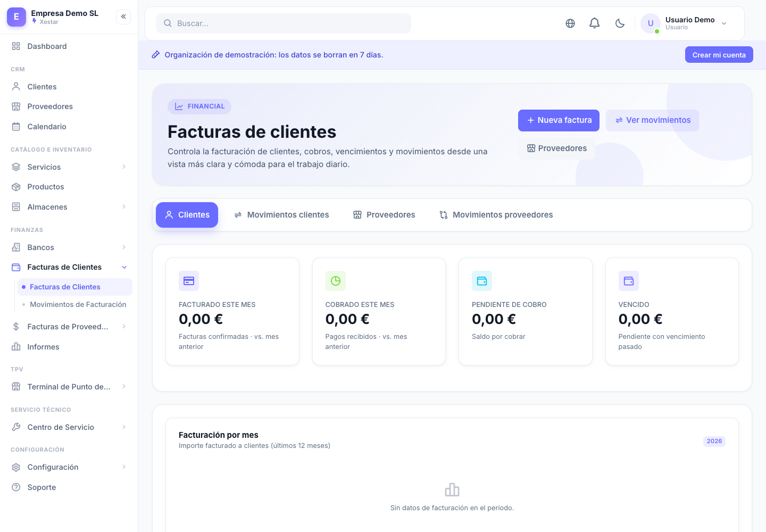Click the Informes bar chart icon

click(16, 347)
